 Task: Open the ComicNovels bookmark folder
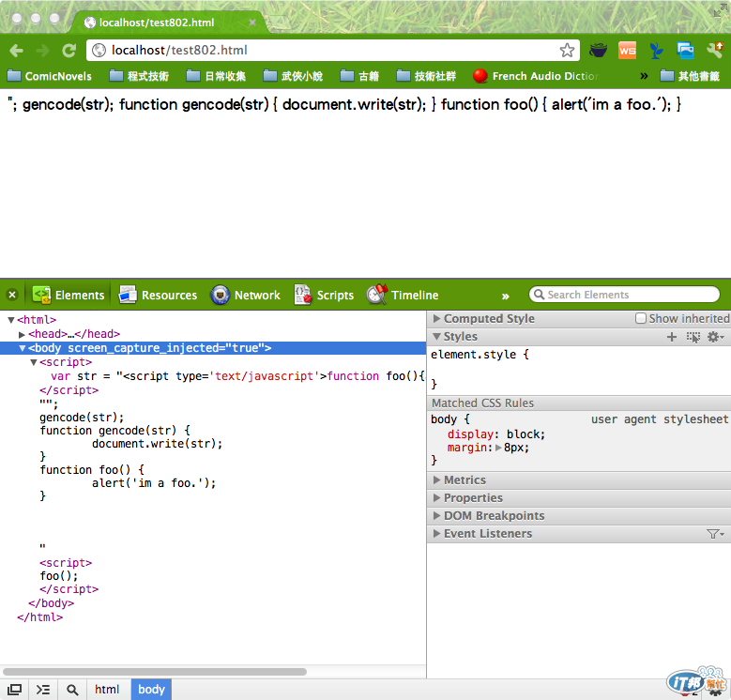click(x=50, y=76)
